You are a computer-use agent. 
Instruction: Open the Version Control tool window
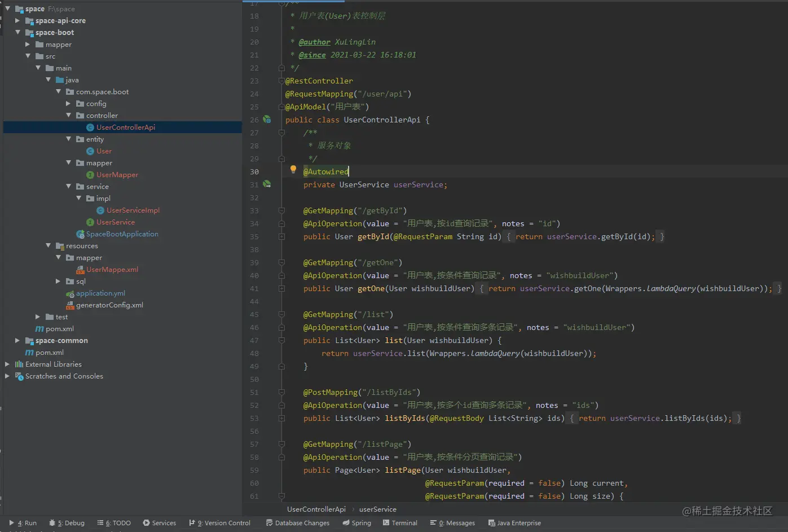220,523
